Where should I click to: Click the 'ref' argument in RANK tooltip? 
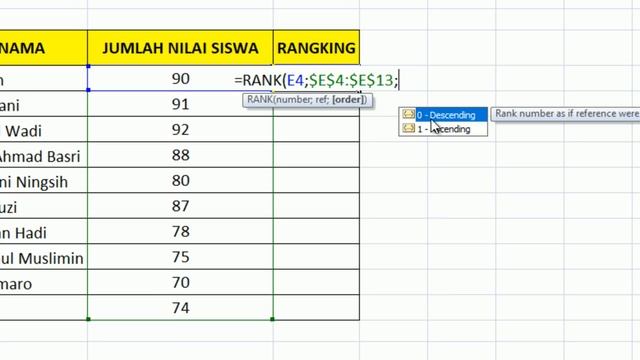pyautogui.click(x=321, y=100)
